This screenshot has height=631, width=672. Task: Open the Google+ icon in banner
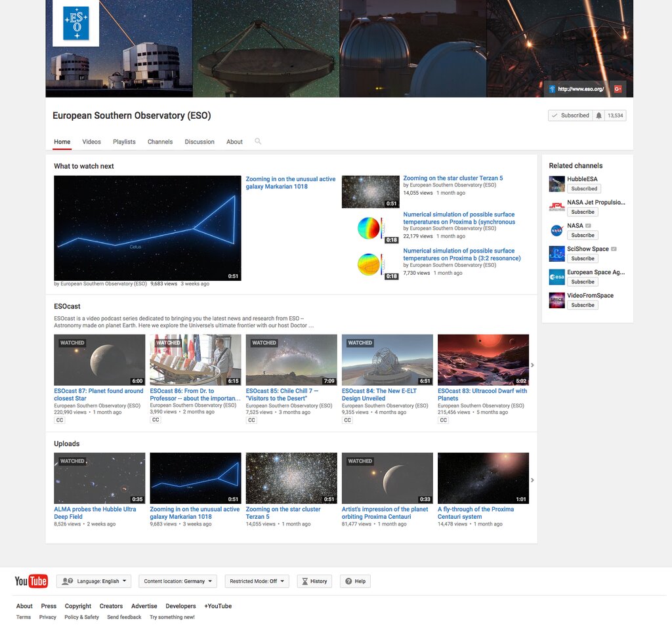618,89
